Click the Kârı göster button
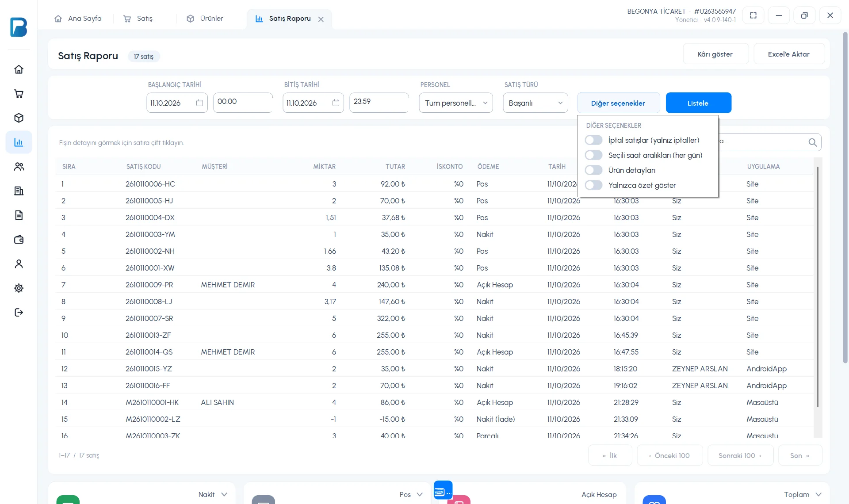The height and width of the screenshot is (504, 849). tap(715, 54)
